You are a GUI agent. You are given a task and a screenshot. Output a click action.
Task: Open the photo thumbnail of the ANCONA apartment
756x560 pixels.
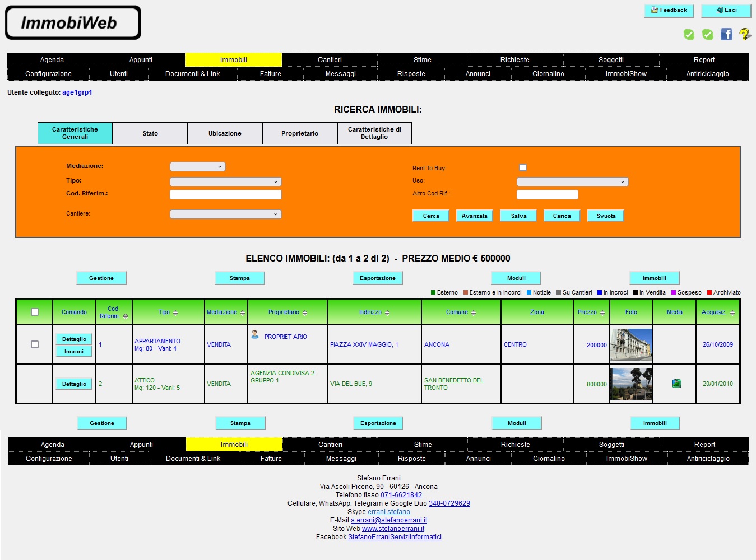click(631, 344)
